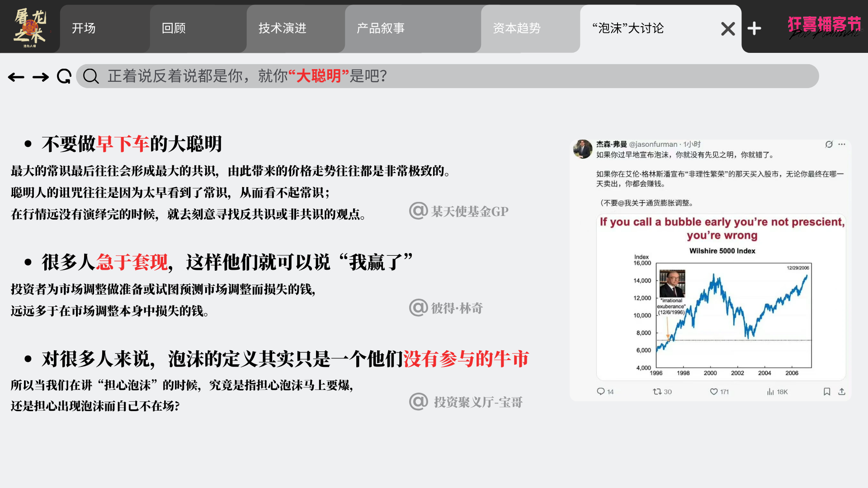Image resolution: width=868 pixels, height=488 pixels.
Task: Click the browser back arrow
Action: [16, 77]
